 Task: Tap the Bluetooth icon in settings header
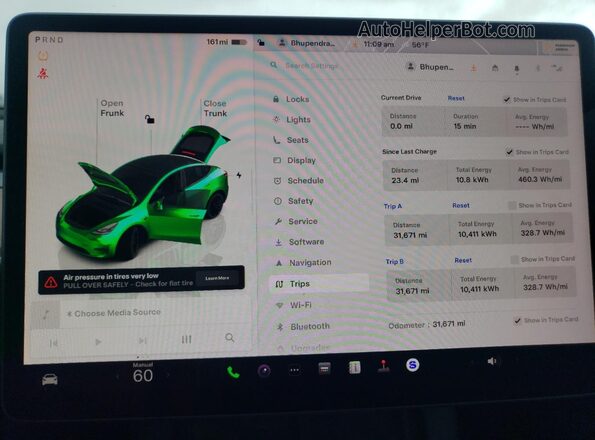538,69
